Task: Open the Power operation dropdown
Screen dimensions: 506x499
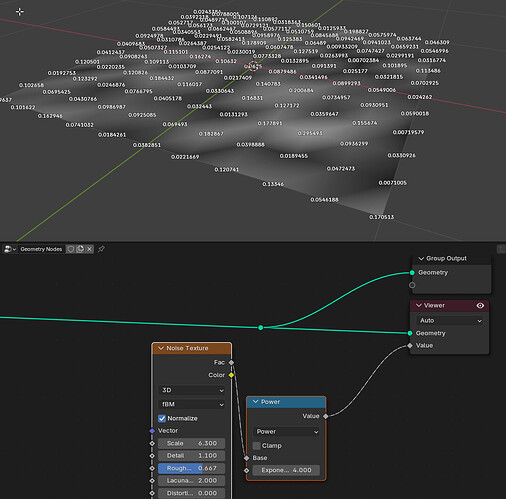Action: point(286,432)
